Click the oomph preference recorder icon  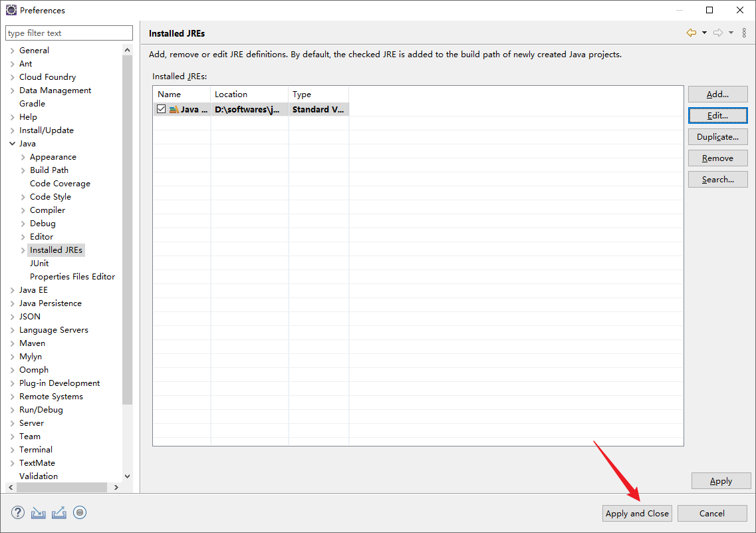pyautogui.click(x=80, y=512)
